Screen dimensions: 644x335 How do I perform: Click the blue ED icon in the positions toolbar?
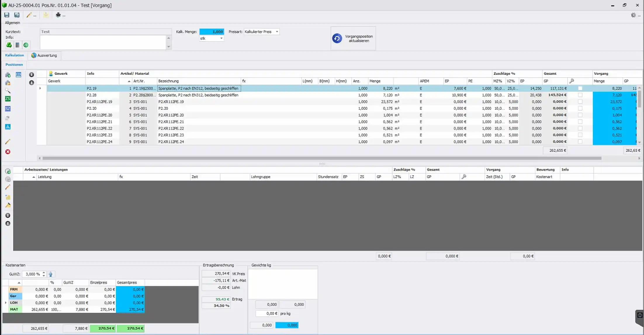coord(18,75)
